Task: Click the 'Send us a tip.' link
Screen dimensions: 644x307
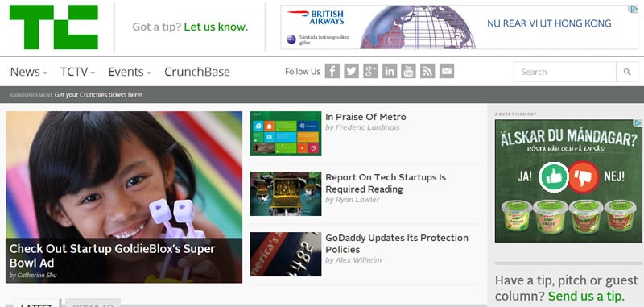Action: (x=586, y=296)
